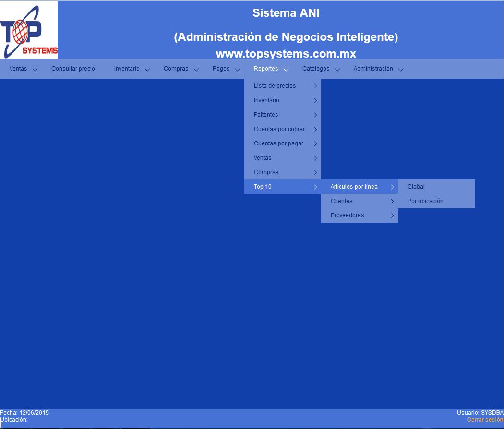Open the Pagos dropdown menu

tap(226, 69)
